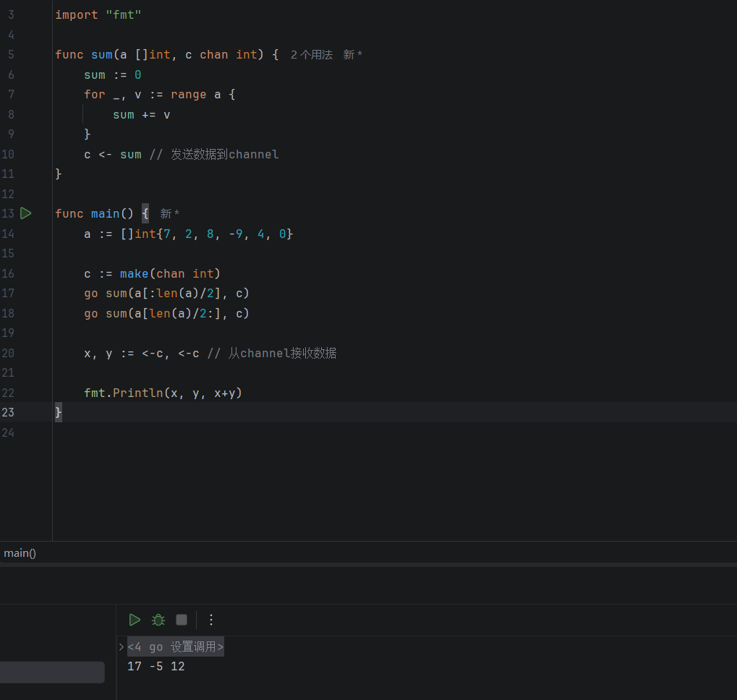Click the 'x, y := <-c, <-c' statement
The height and width of the screenshot is (700, 737).
pos(142,354)
